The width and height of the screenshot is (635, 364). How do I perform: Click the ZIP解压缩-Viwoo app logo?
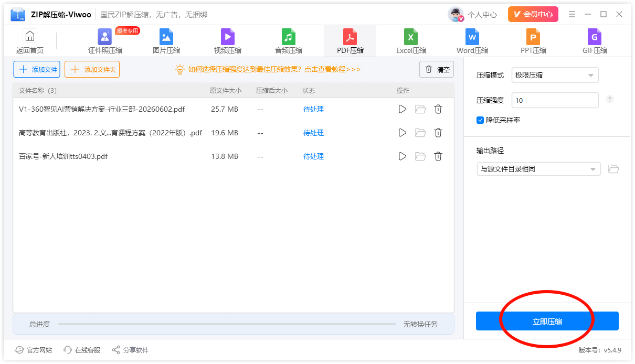pyautogui.click(x=18, y=15)
